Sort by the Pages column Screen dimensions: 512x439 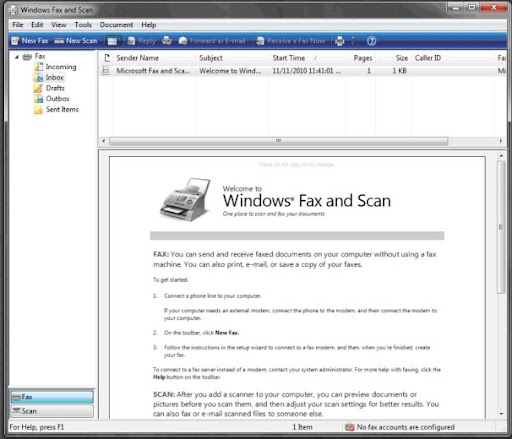click(361, 58)
